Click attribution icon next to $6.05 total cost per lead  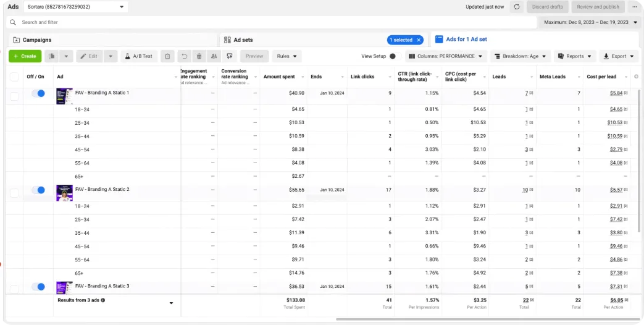pyautogui.click(x=625, y=300)
